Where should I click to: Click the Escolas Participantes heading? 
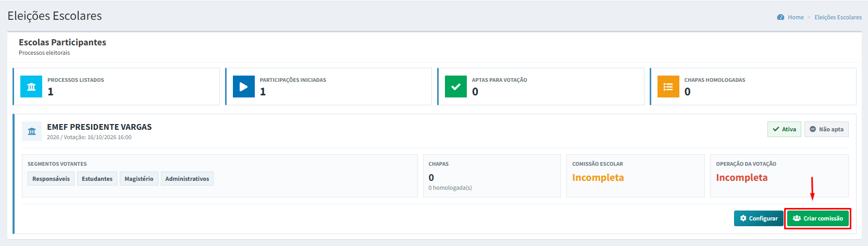[63, 42]
